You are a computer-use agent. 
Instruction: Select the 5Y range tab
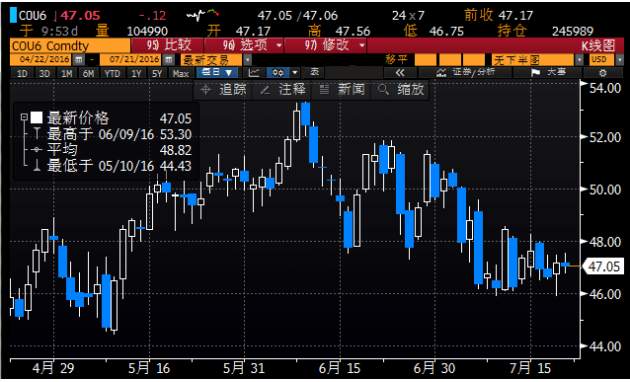[x=157, y=74]
